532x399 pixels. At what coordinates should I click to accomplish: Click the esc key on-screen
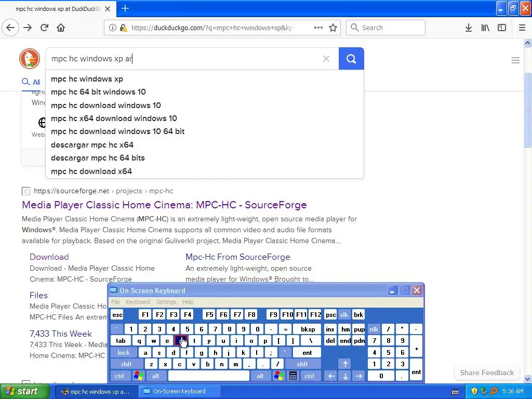(x=117, y=315)
